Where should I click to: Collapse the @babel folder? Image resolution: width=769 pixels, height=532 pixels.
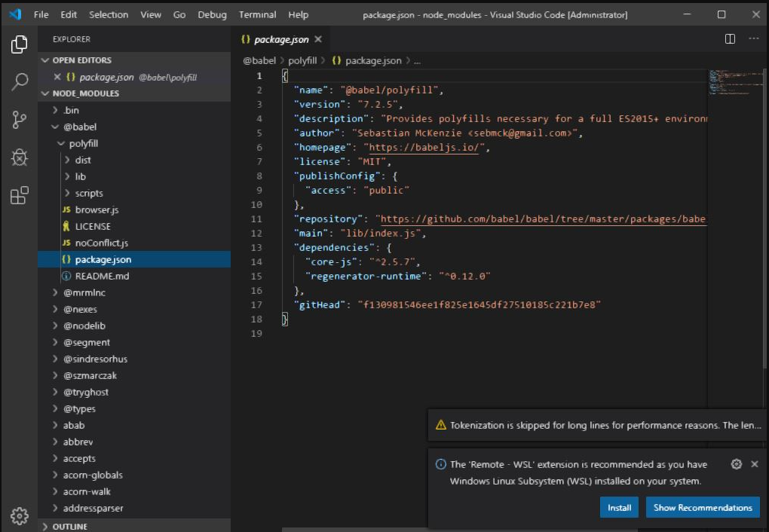(55, 127)
